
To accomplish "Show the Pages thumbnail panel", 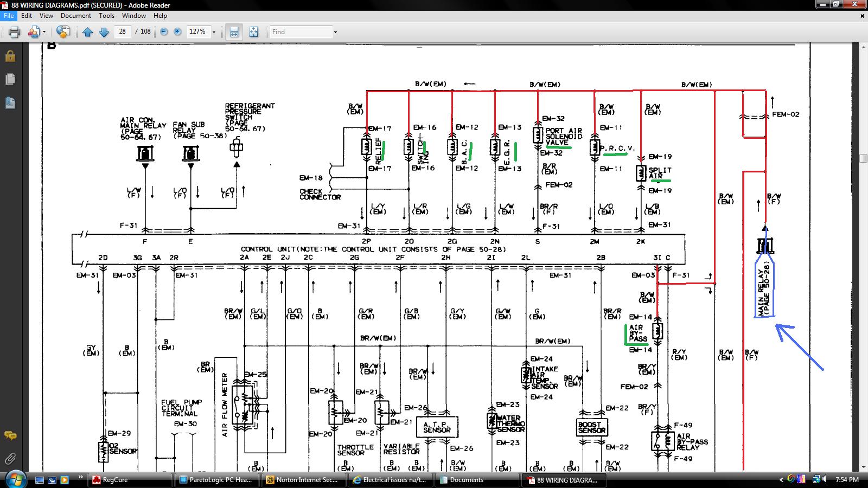I will [x=10, y=79].
